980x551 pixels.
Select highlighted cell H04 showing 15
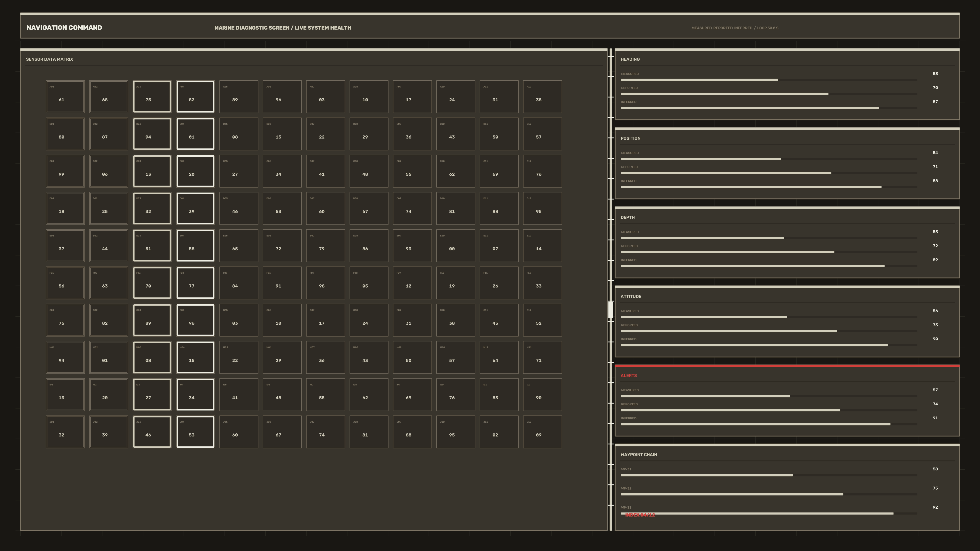195,357
